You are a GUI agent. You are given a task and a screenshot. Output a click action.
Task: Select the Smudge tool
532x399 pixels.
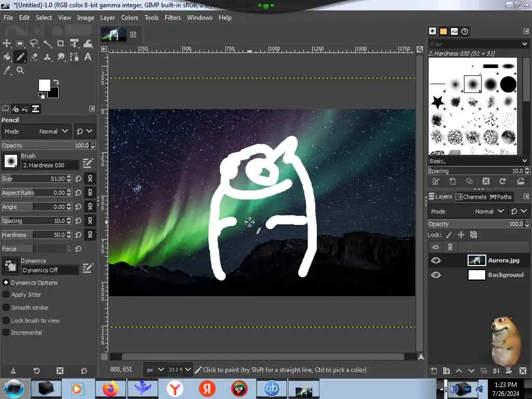(61, 57)
